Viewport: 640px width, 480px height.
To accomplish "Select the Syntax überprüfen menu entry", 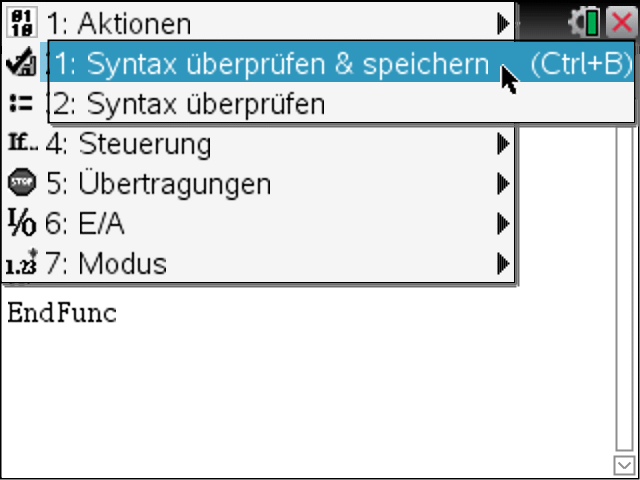I will pyautogui.click(x=342, y=102).
